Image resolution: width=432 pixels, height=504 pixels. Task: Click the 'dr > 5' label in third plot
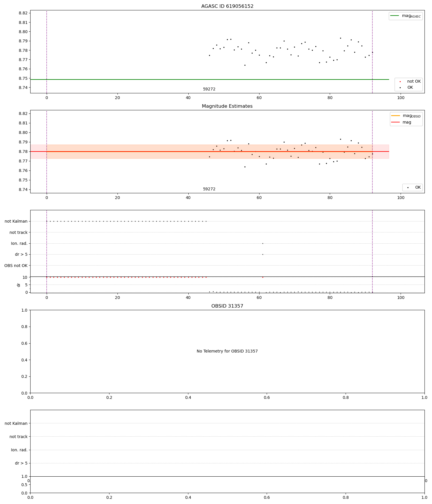click(x=21, y=255)
